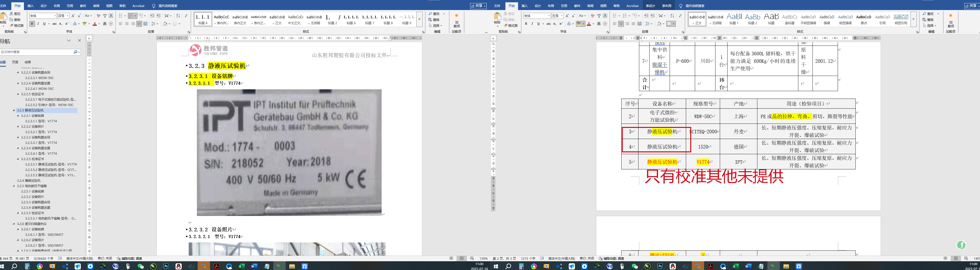Open font size dropdown 四号 in left window

click(x=68, y=16)
